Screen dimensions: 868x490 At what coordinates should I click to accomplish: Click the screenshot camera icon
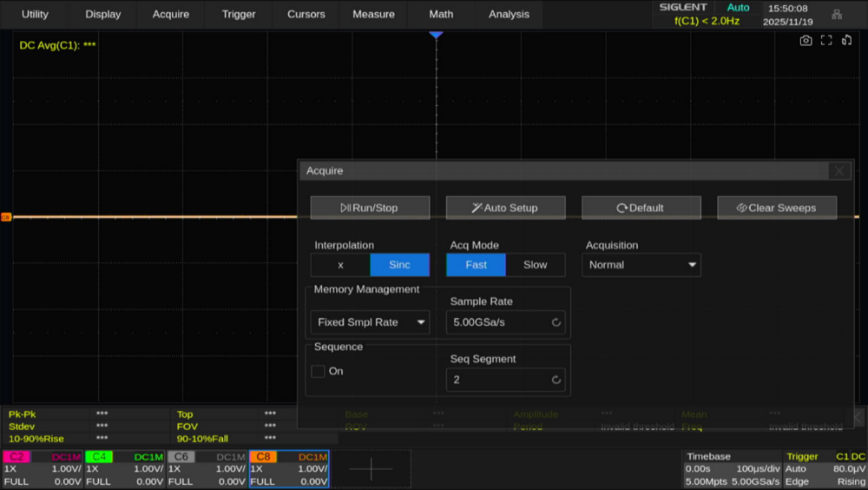[x=806, y=41]
